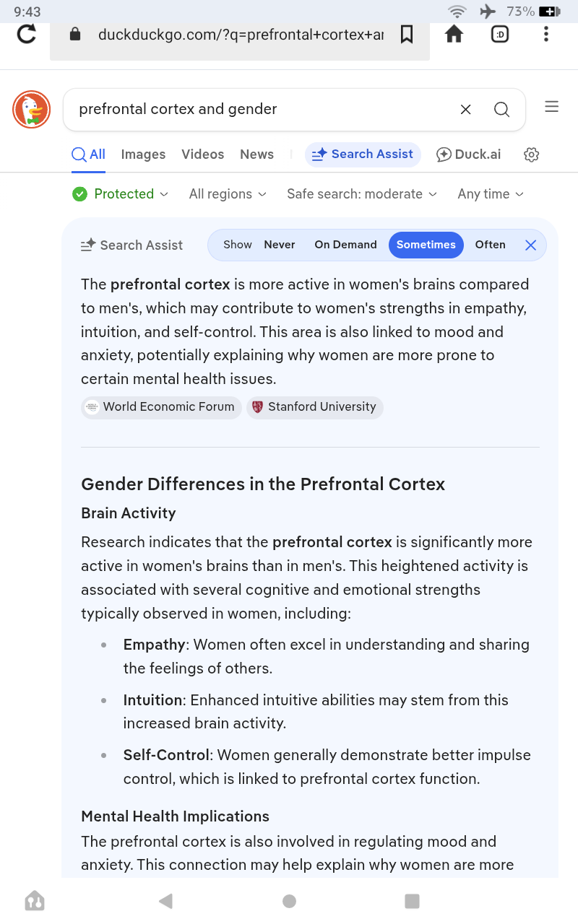Open the DuckDuckGo hamburger menu
Viewport: 578px width, 924px height.
[x=552, y=107]
